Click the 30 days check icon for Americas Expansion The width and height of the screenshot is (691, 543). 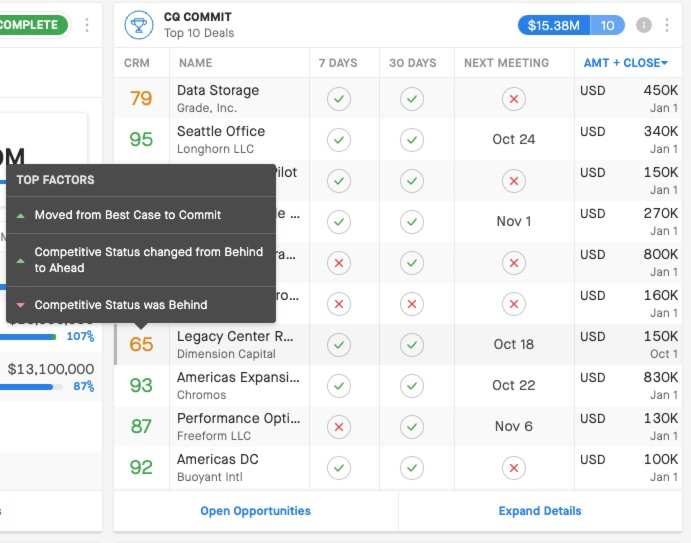(x=412, y=386)
